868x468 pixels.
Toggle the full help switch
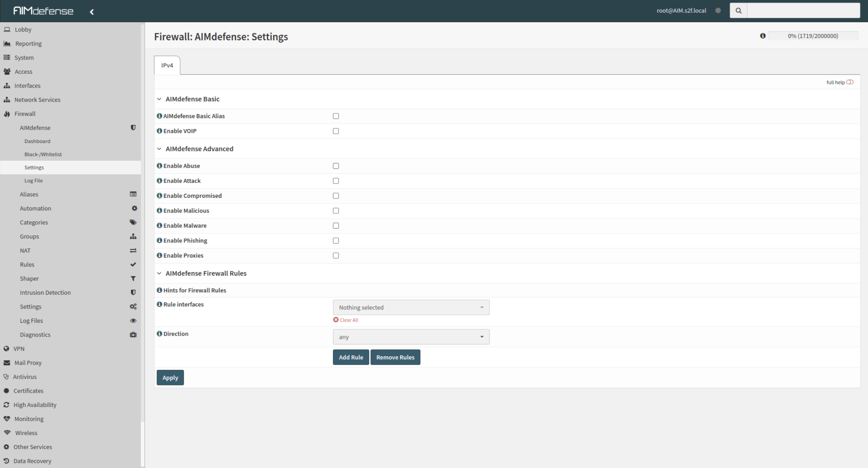point(850,82)
